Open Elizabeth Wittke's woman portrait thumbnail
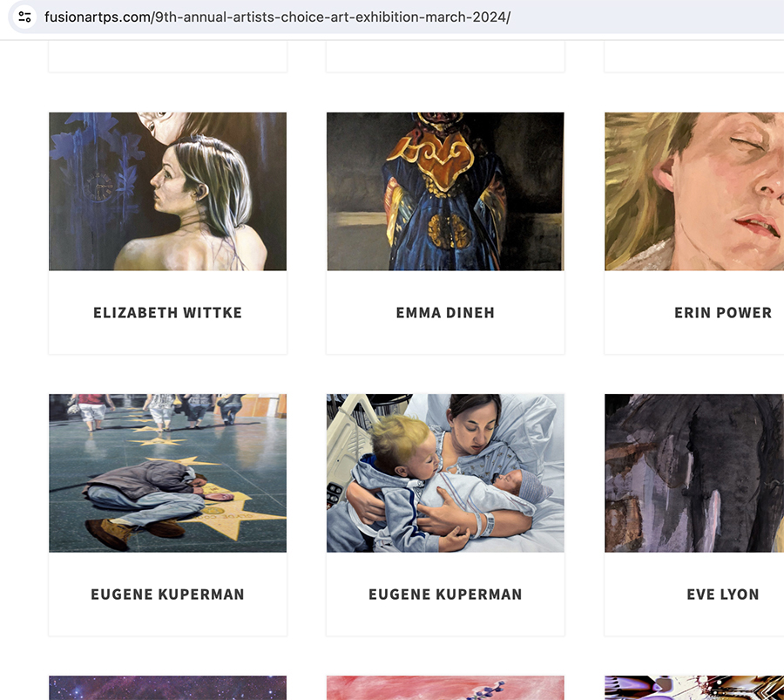This screenshot has height=700, width=784. (167, 191)
